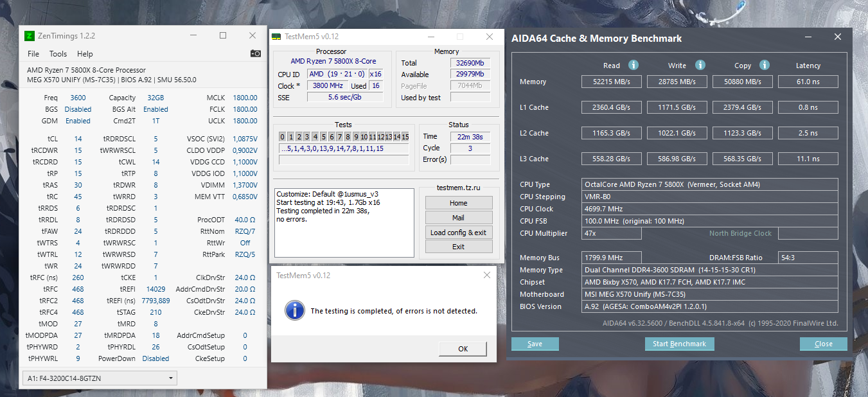Click the blue information icon in TestMem5 dialog
Image resolution: width=868 pixels, height=397 pixels.
tap(294, 310)
